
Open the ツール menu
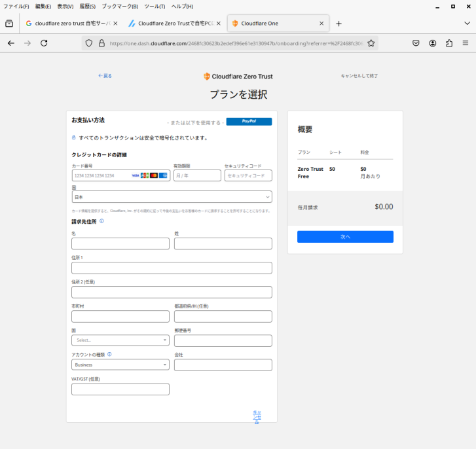click(155, 7)
